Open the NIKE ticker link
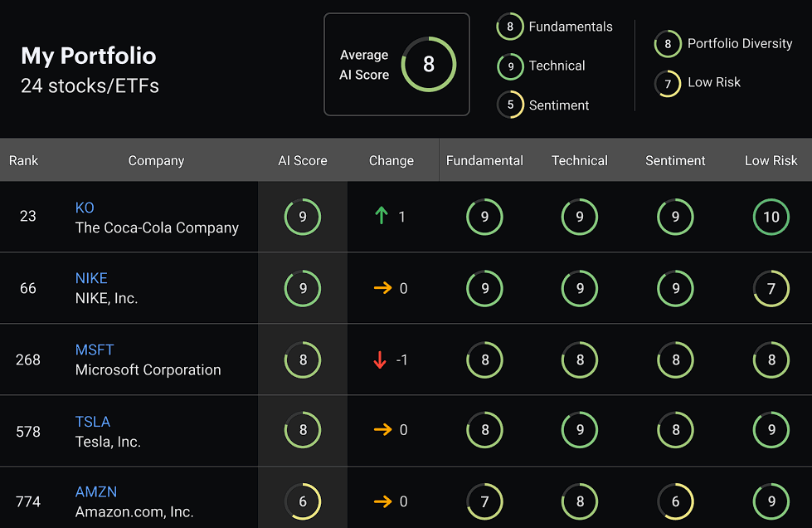This screenshot has height=528, width=812. point(91,278)
